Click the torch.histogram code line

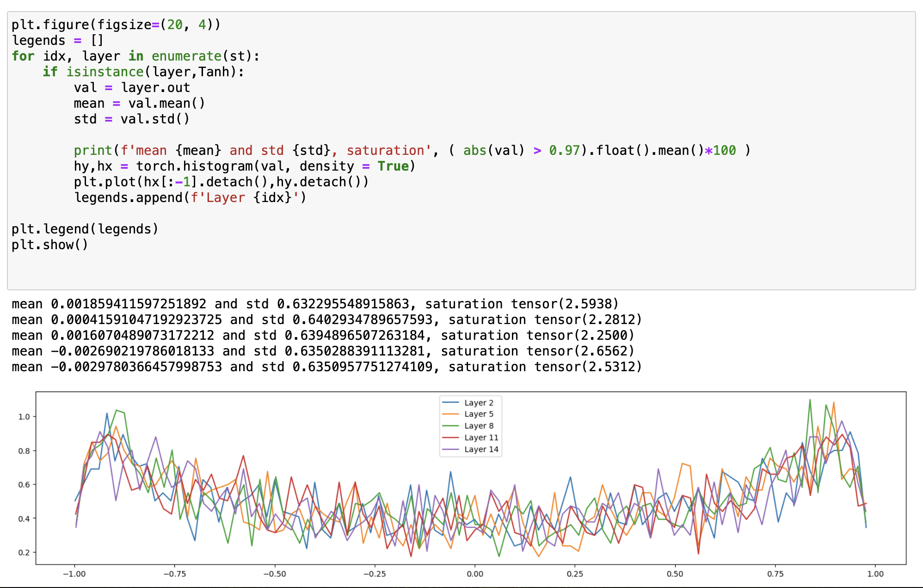(x=244, y=166)
